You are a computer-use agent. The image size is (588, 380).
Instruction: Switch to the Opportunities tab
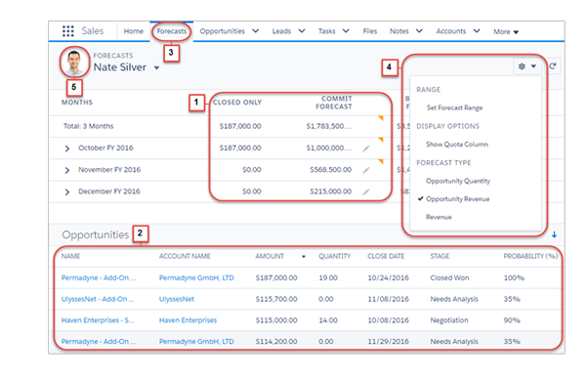pos(222,31)
